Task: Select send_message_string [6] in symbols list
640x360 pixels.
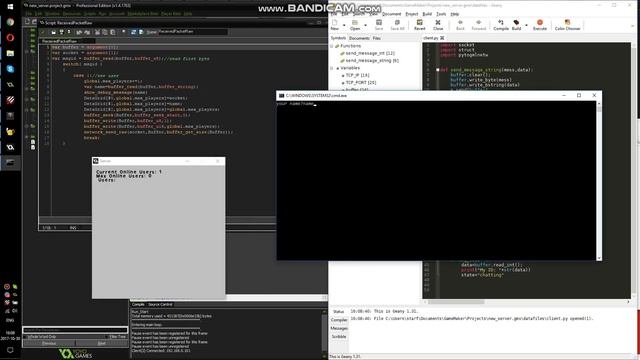Action: [372, 60]
